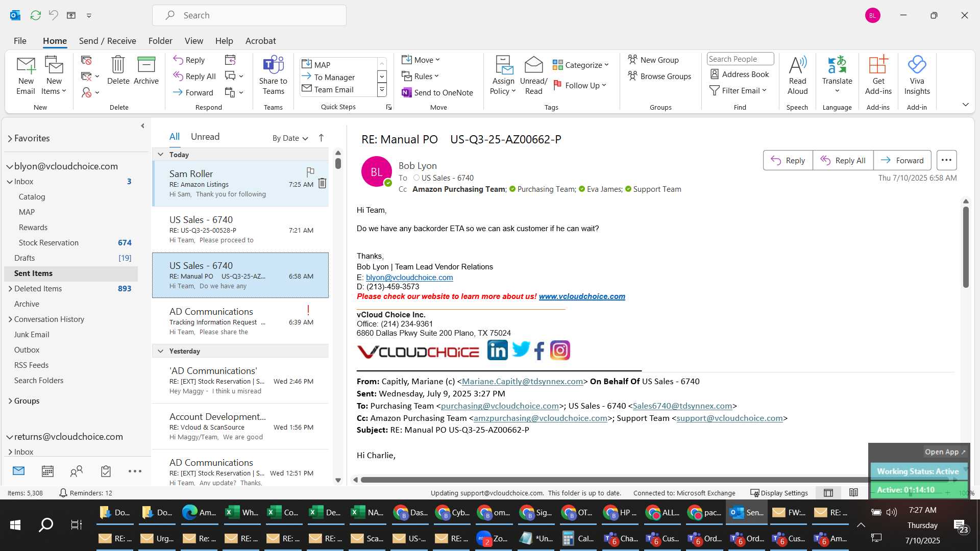Open the View tab
This screenshot has width=980, height=551.
tap(193, 41)
